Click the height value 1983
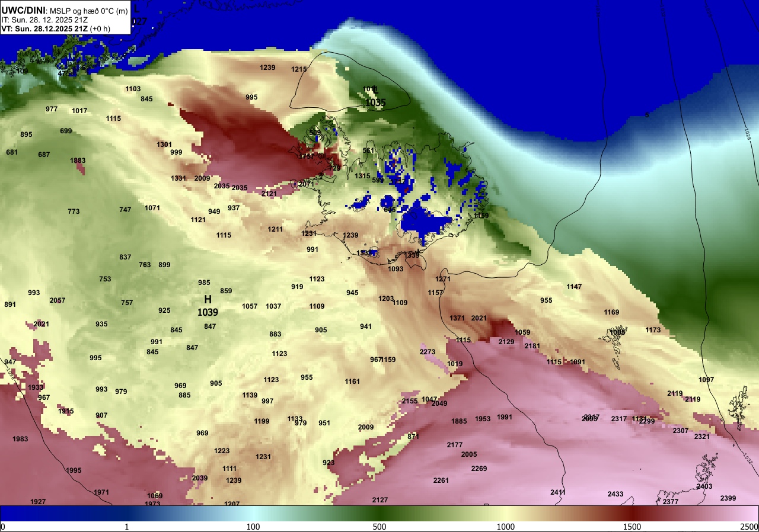 click(20, 439)
